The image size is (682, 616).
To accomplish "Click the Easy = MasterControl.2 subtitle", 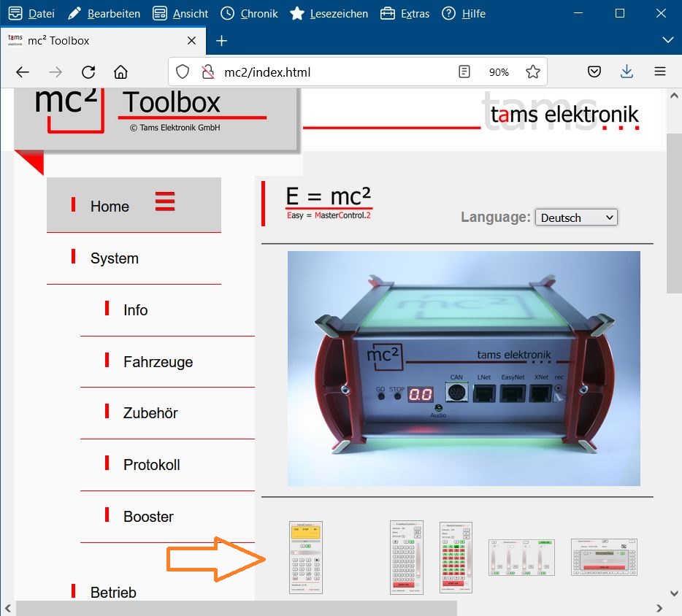I will coord(329,215).
